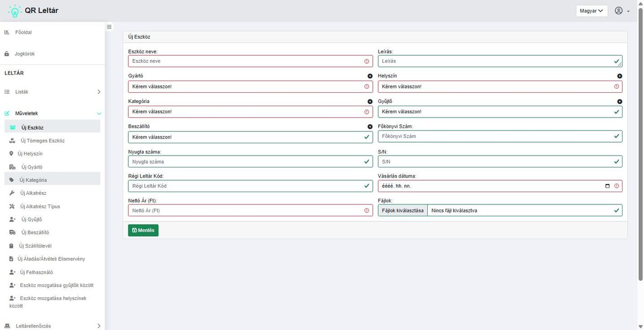Click the Új Gyártó truck icon
Screen dimensions: 644x330
click(12, 167)
